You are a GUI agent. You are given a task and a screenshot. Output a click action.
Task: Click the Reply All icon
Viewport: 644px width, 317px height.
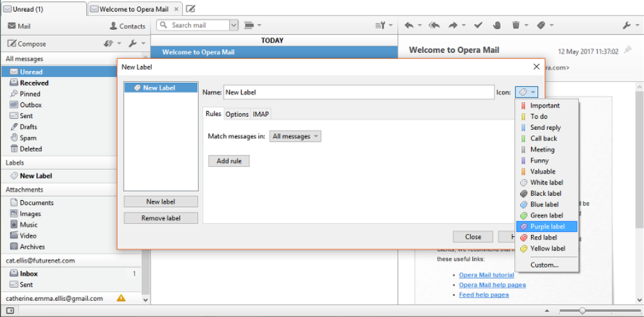tap(434, 25)
